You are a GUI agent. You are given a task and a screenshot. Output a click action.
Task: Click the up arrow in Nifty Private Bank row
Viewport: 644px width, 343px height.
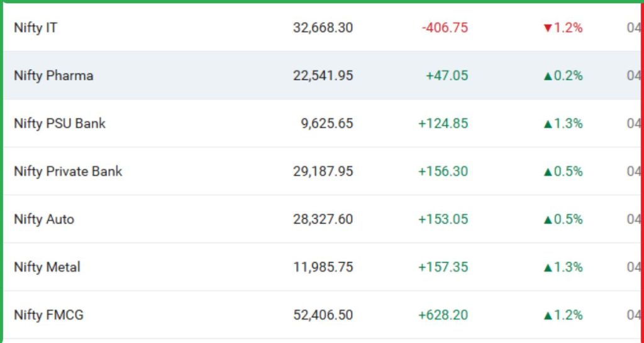click(x=548, y=171)
